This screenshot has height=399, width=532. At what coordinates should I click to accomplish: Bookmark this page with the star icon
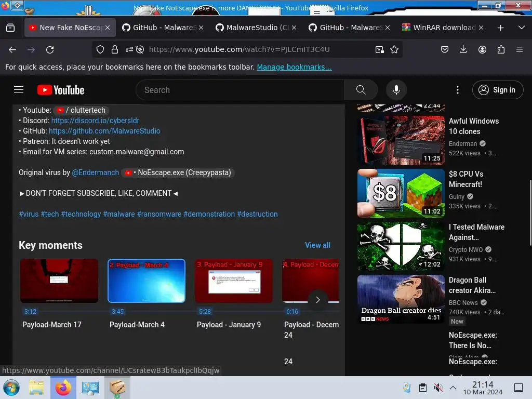(x=394, y=49)
